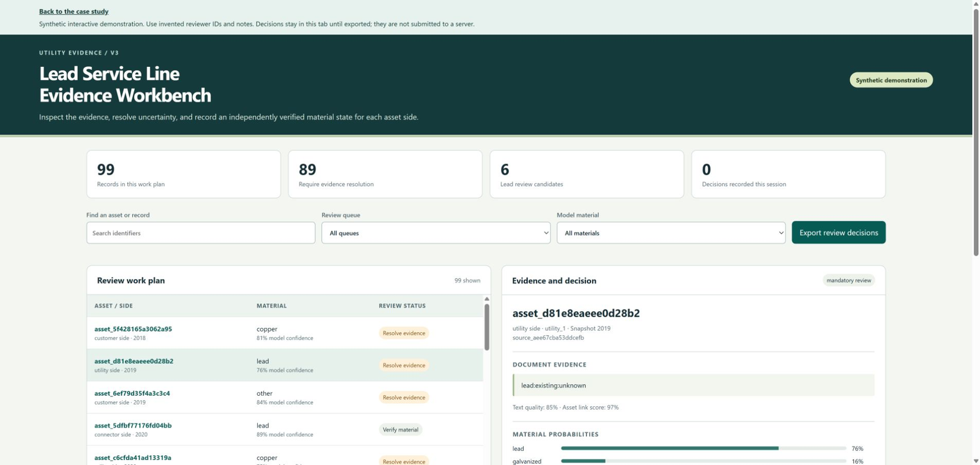The height and width of the screenshot is (465, 980).
Task: Select row asset_5f428165a3062a95
Action: 285,333
